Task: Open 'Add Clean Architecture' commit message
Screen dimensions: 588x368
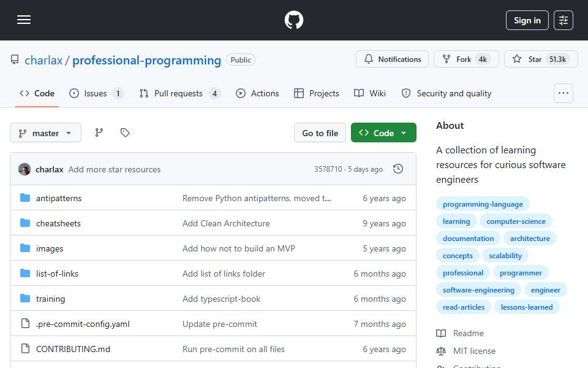Action: 226,223
